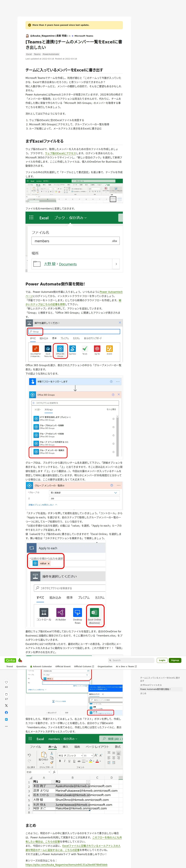The image size is (186, 868).
Task: Click the Qiita logo
Action: 10,660
